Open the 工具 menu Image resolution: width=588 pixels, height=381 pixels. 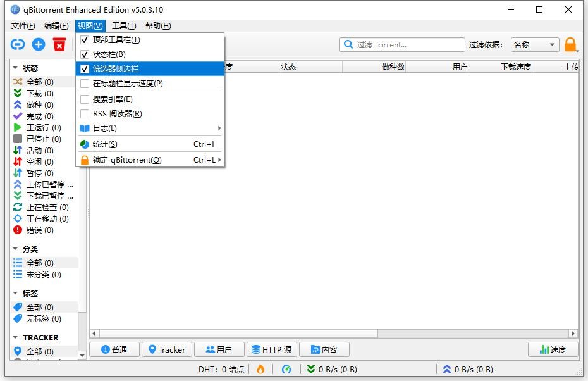(124, 26)
